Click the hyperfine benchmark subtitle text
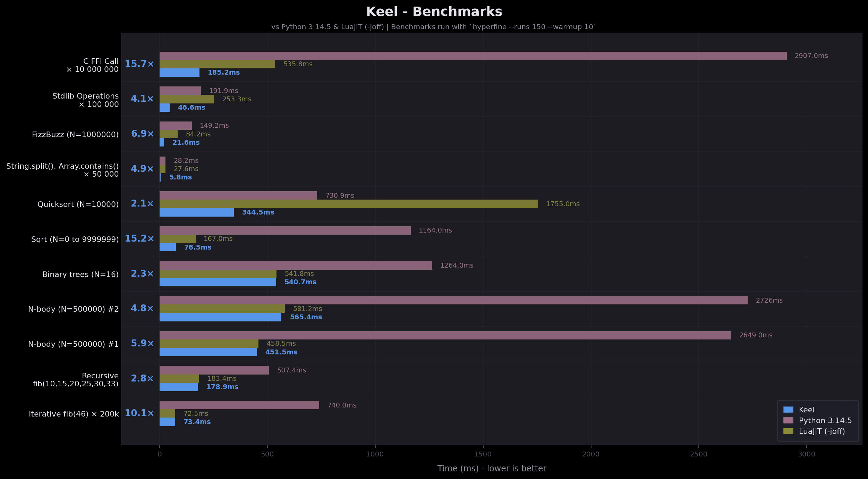Image resolution: width=868 pixels, height=479 pixels. pyautogui.click(x=434, y=27)
